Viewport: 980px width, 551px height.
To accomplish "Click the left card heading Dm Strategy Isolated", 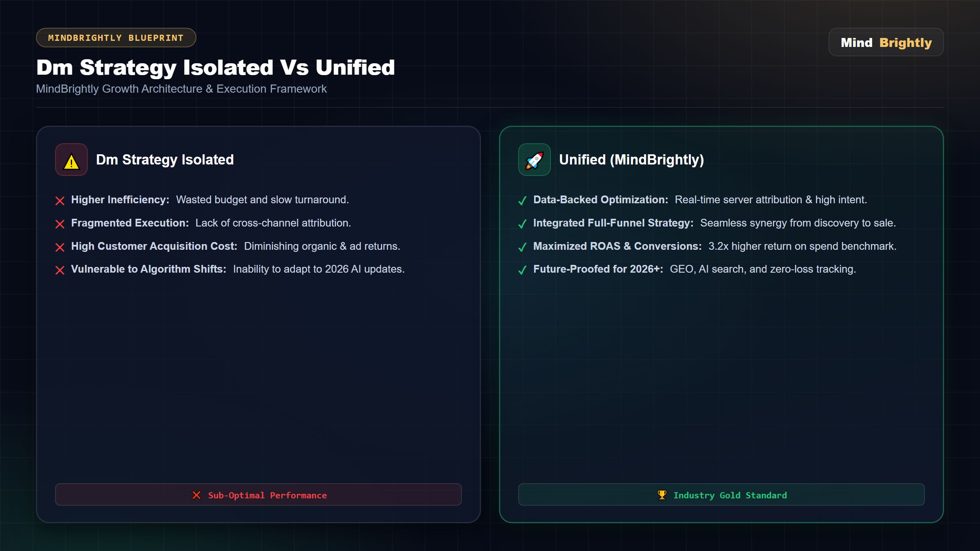I will point(165,160).
